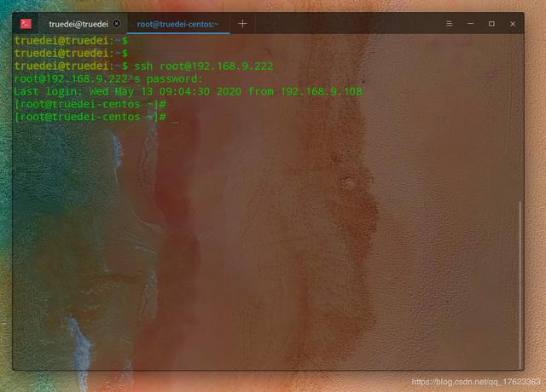Image resolution: width=546 pixels, height=392 pixels.
Task: Click the Last login line
Action: point(188,91)
